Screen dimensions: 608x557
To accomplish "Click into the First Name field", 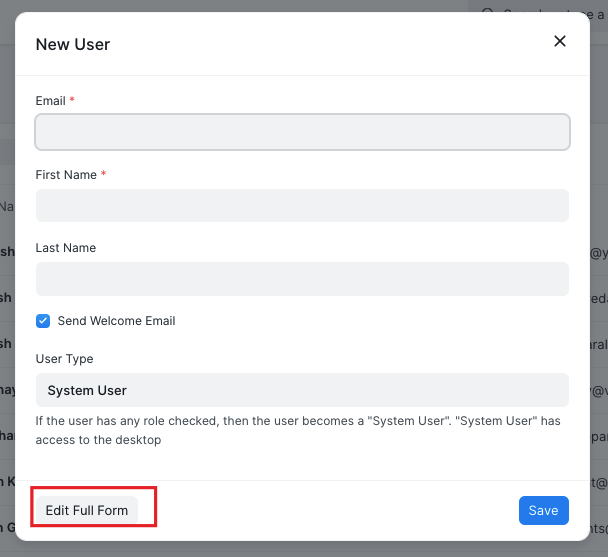I will click(302, 205).
